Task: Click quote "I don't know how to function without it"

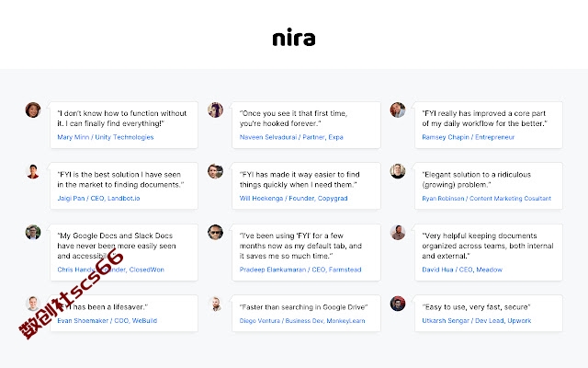Action: click(122, 119)
